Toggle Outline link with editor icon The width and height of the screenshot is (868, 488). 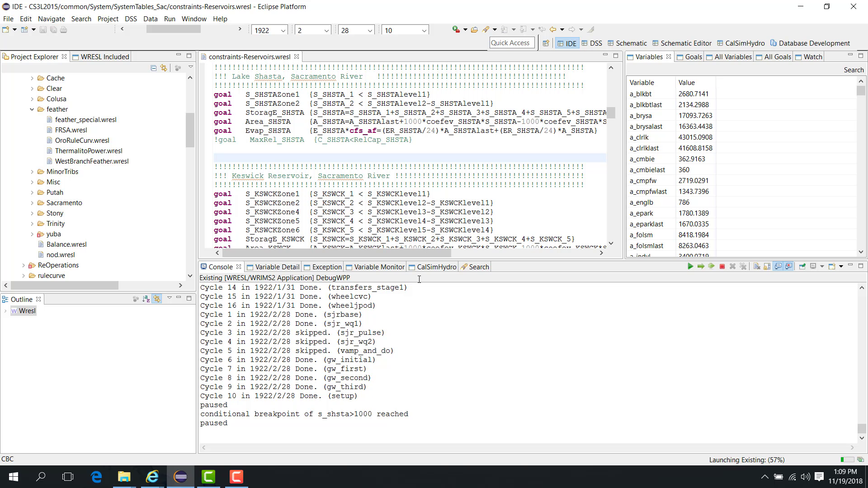157,299
